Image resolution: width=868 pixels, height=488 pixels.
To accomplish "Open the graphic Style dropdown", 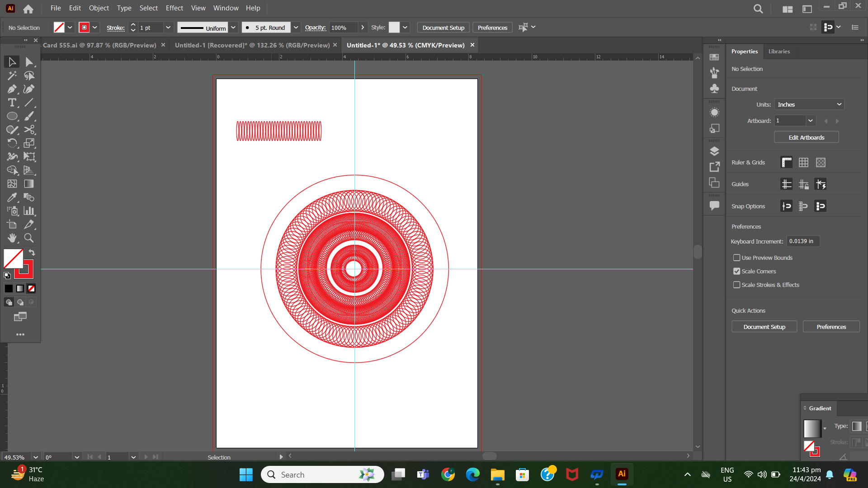I will (405, 28).
